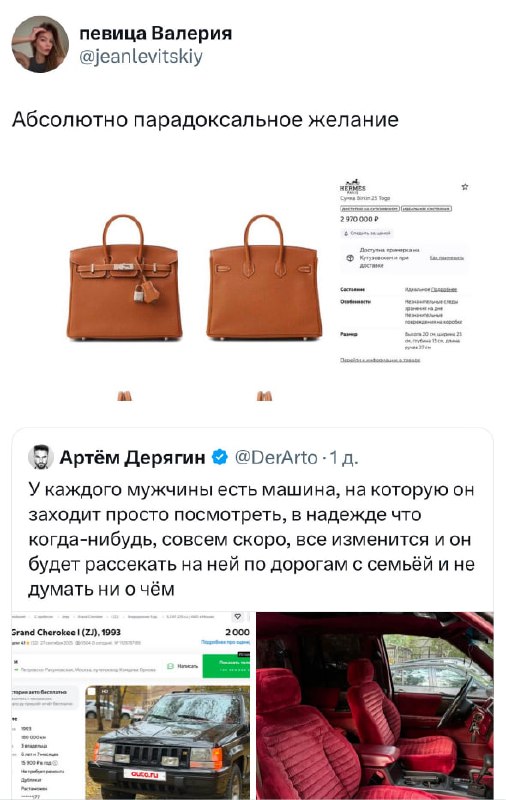Favorite the Grand Cherokee listing with heart
Screen dimensions: 506x800
click(238, 617)
